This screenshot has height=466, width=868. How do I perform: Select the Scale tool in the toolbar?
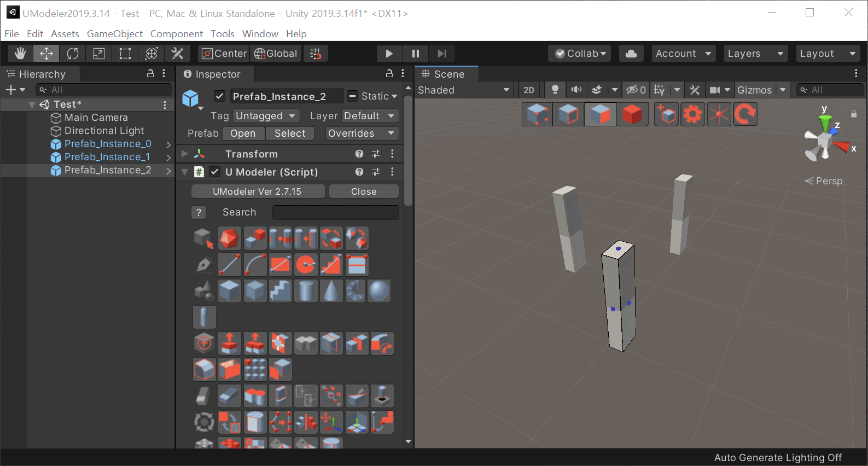click(x=99, y=54)
